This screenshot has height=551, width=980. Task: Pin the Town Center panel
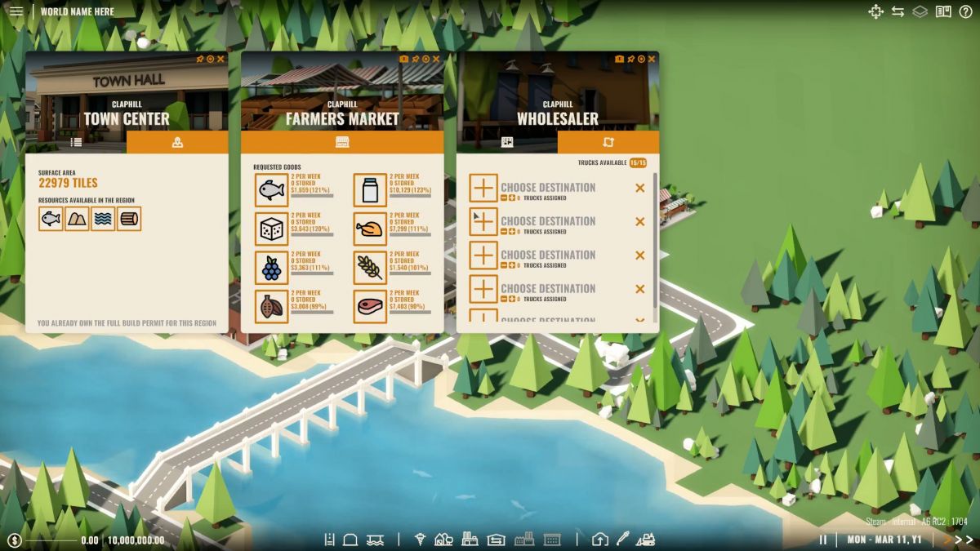pos(199,59)
